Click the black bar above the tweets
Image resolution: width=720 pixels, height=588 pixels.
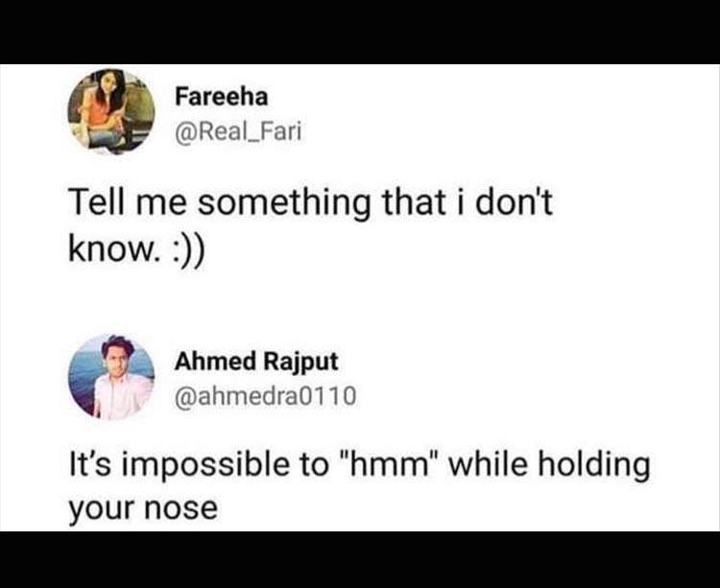(x=360, y=32)
